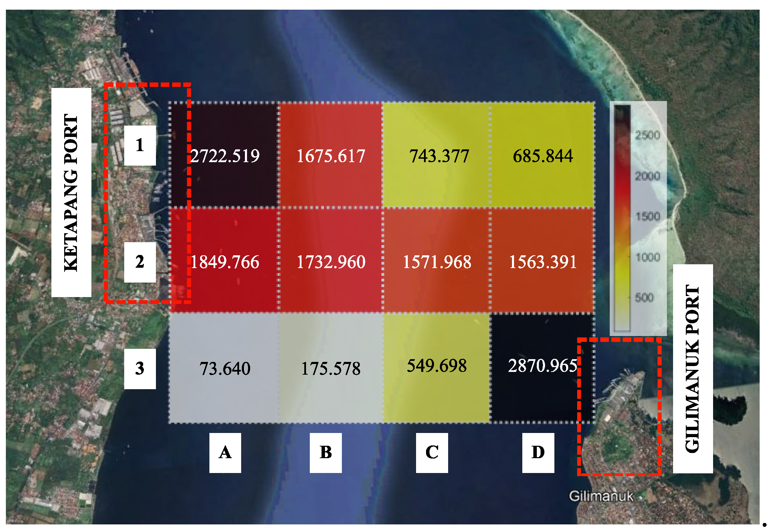The image size is (770, 532).
Task: Click the color scale legend bar
Action: [x=622, y=218]
